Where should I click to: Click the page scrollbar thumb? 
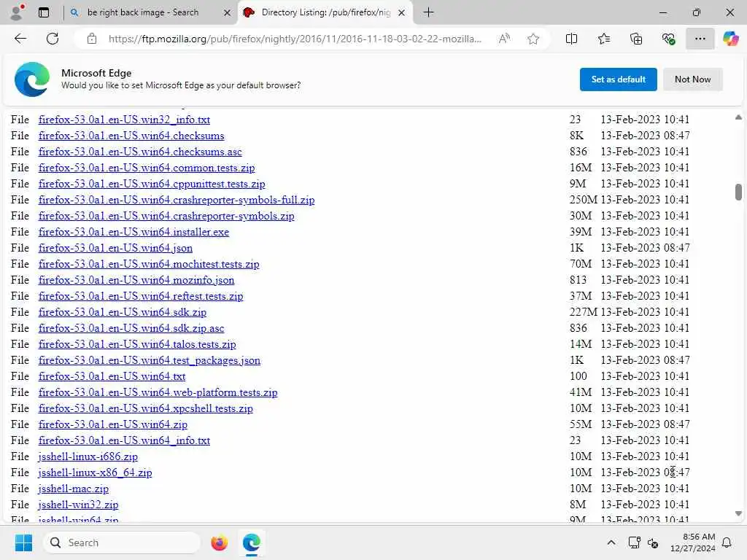[738, 192]
